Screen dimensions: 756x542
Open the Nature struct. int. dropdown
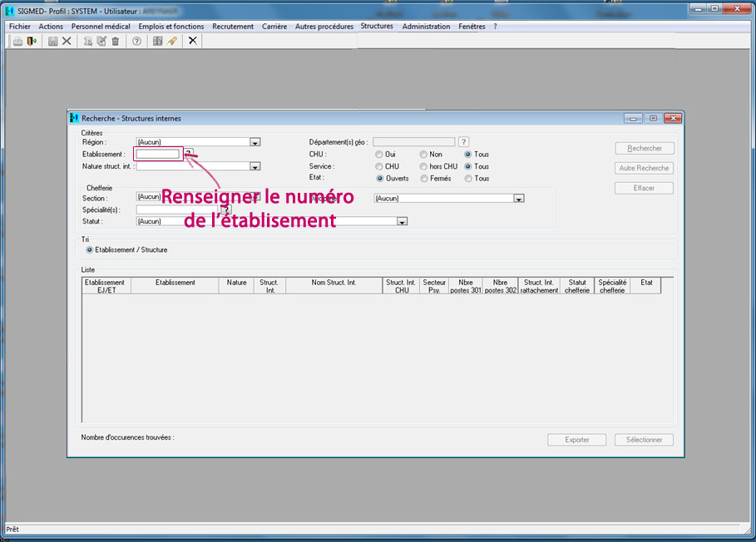(255, 166)
